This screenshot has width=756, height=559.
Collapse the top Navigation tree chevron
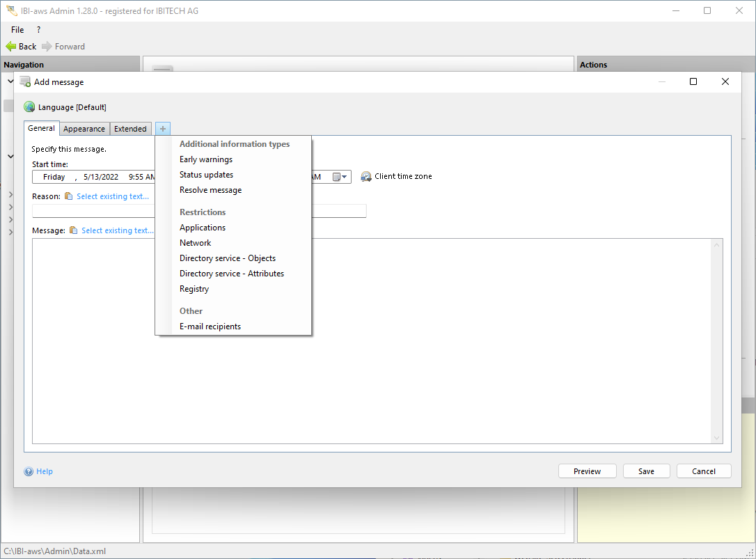coord(10,81)
